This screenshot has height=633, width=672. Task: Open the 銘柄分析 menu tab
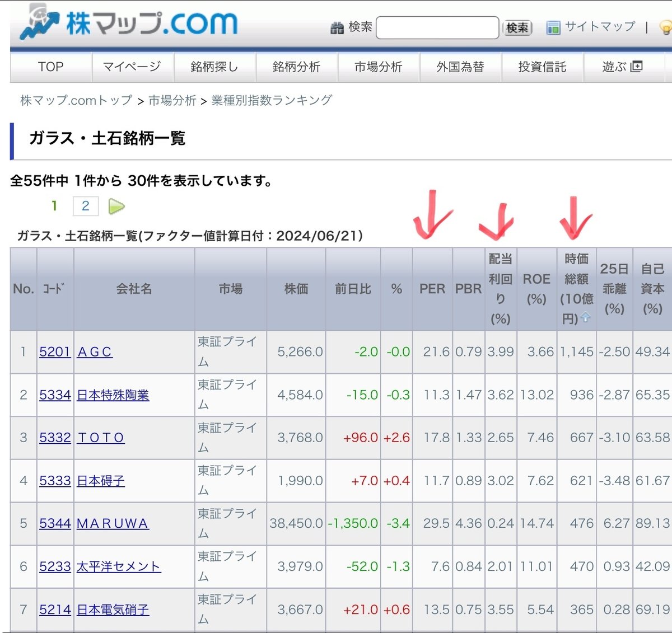pyautogui.click(x=296, y=67)
